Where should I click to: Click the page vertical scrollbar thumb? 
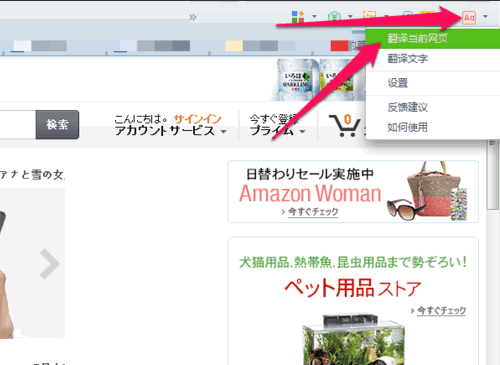coord(493,174)
